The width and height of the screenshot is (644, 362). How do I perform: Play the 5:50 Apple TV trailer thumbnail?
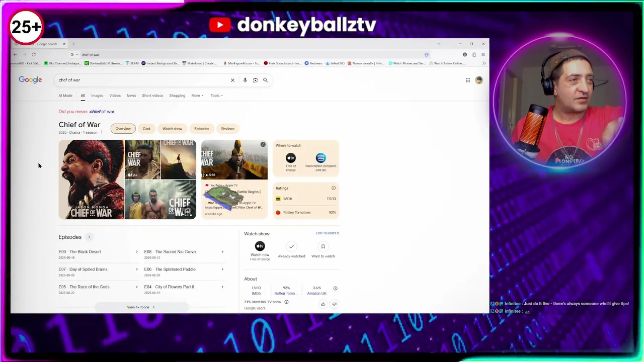click(234, 159)
